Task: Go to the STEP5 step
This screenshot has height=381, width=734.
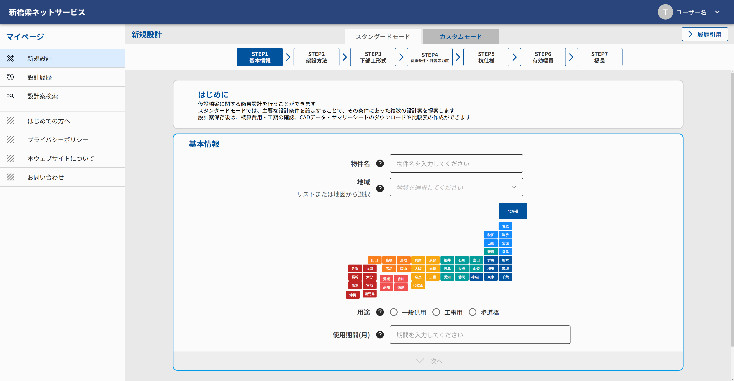Action: pyautogui.click(x=486, y=57)
